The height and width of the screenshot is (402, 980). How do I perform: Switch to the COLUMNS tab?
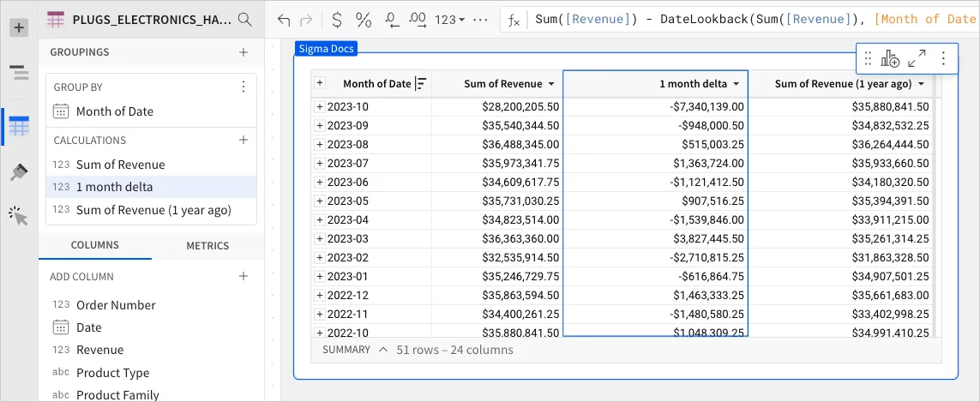click(95, 246)
